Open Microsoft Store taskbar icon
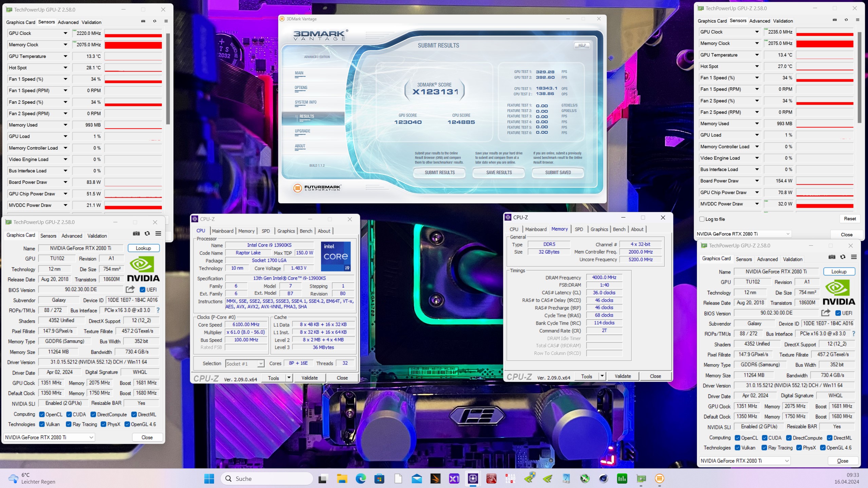The image size is (868, 488). 379,478
